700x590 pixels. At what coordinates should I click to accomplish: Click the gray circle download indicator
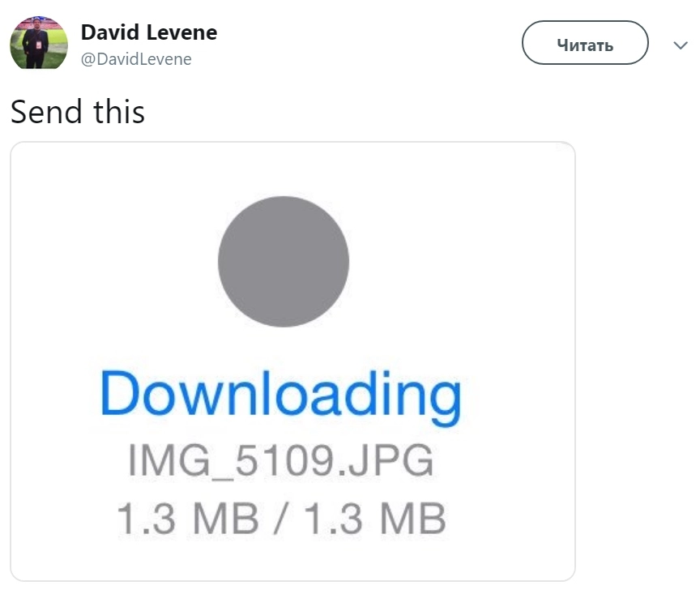click(x=284, y=262)
